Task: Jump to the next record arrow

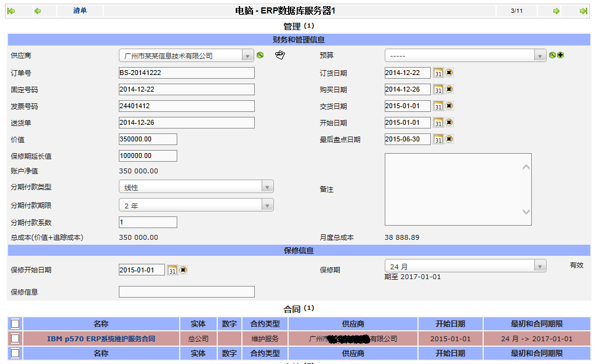Action: pyautogui.click(x=556, y=11)
